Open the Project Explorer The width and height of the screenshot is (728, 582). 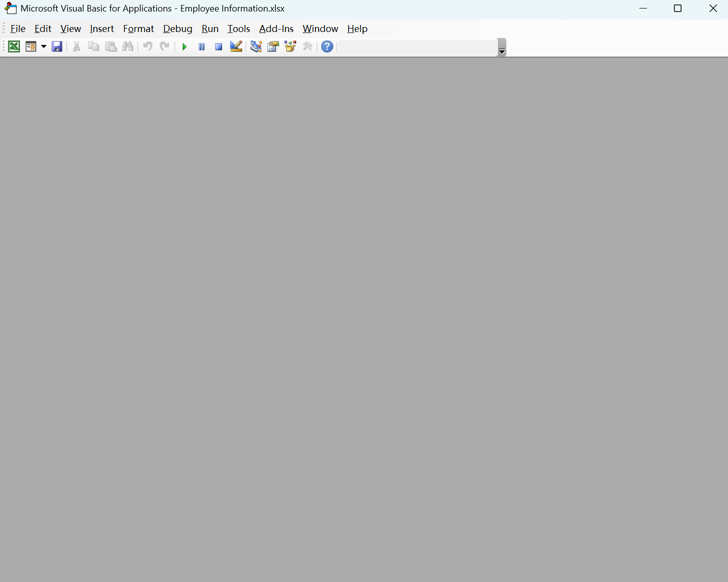pyautogui.click(x=256, y=46)
